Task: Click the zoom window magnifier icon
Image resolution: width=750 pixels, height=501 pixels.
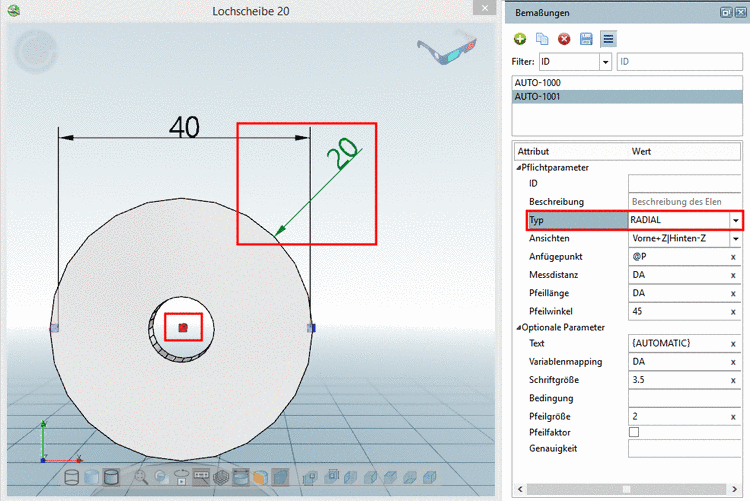Action: (161, 477)
